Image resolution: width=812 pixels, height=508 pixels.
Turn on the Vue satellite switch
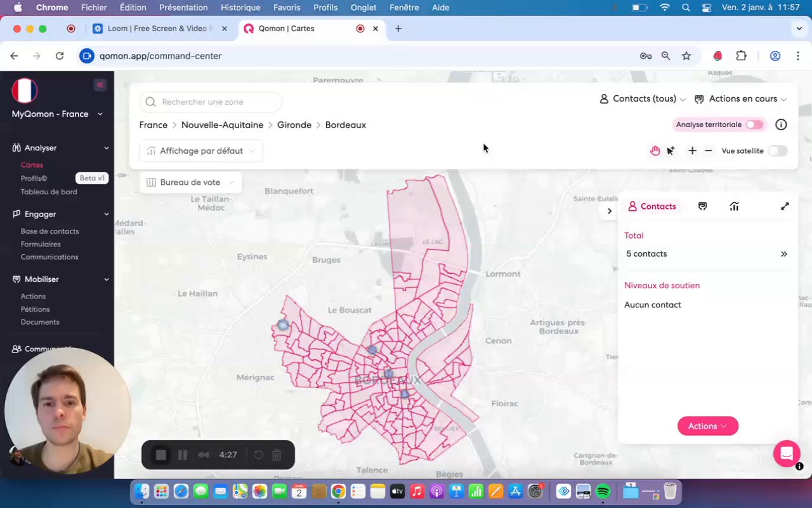(777, 150)
